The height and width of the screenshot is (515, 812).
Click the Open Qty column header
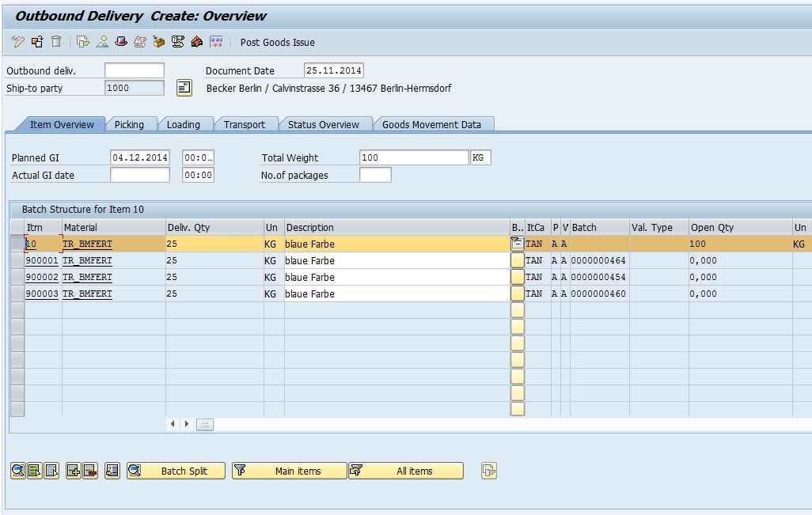point(741,227)
